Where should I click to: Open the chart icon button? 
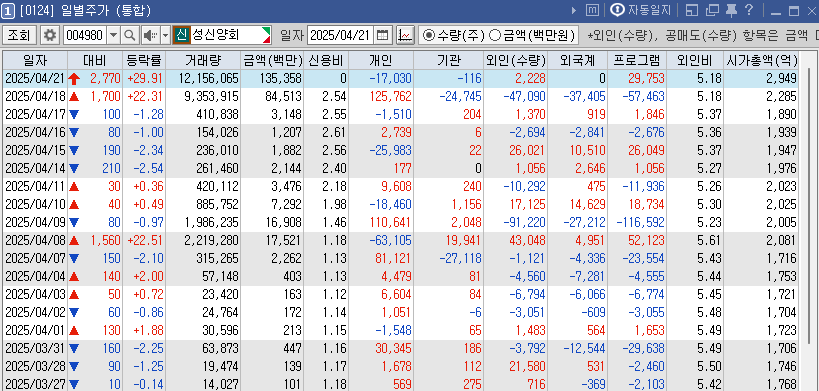pos(405,35)
